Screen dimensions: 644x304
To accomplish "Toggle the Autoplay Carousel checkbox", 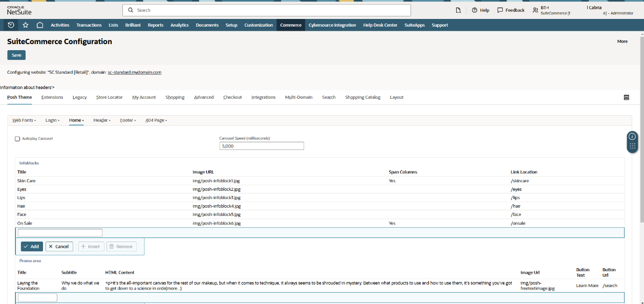I will click(17, 139).
